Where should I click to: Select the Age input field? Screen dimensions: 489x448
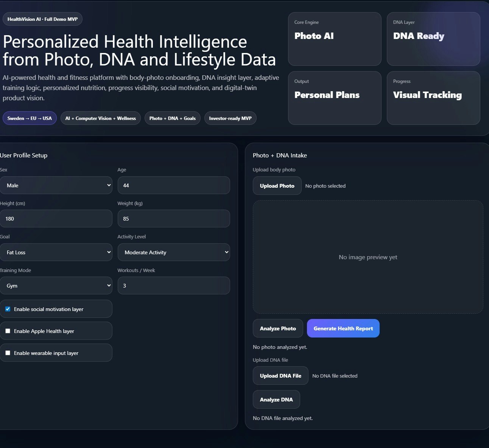pyautogui.click(x=173, y=185)
